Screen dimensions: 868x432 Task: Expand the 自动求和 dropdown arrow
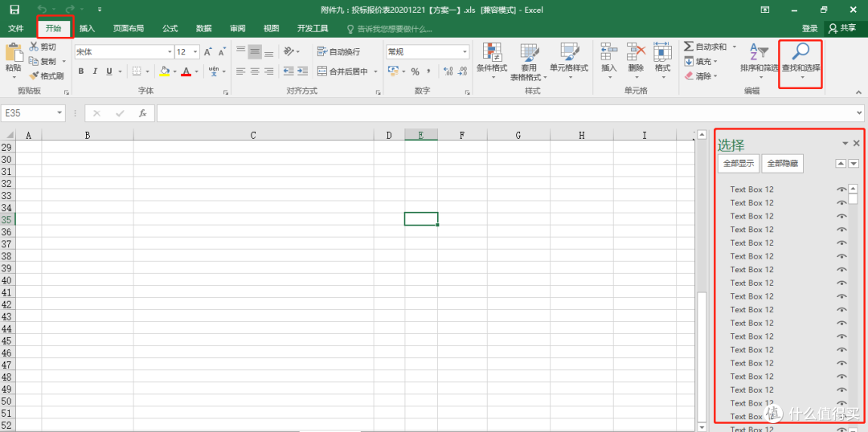coord(735,47)
